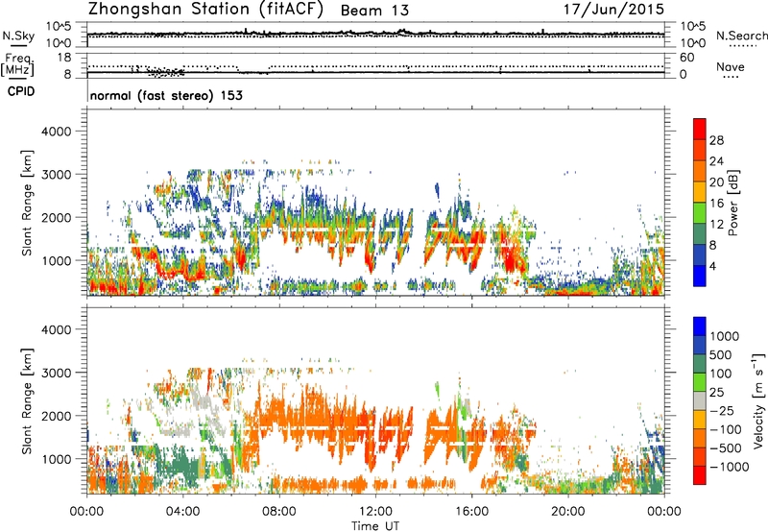Click the 'Beam 13' label
Viewport: 768px width, 532px height.
point(374,11)
